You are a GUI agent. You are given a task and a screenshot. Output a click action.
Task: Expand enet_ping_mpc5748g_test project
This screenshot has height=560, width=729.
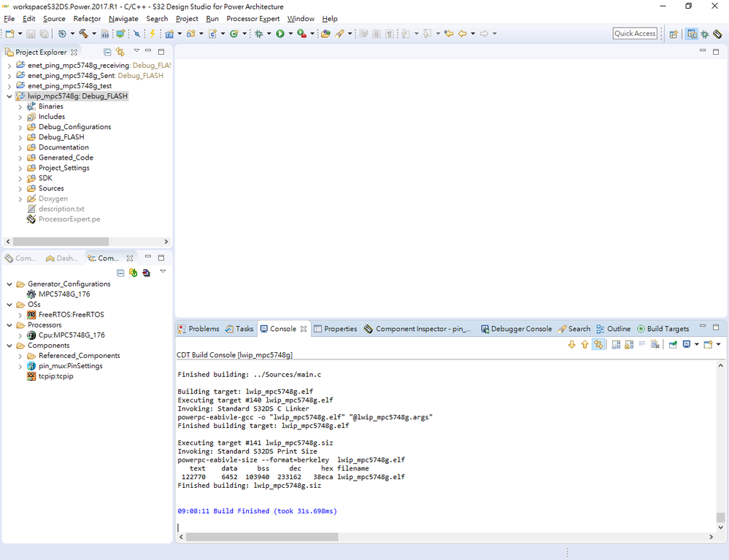[x=9, y=86]
